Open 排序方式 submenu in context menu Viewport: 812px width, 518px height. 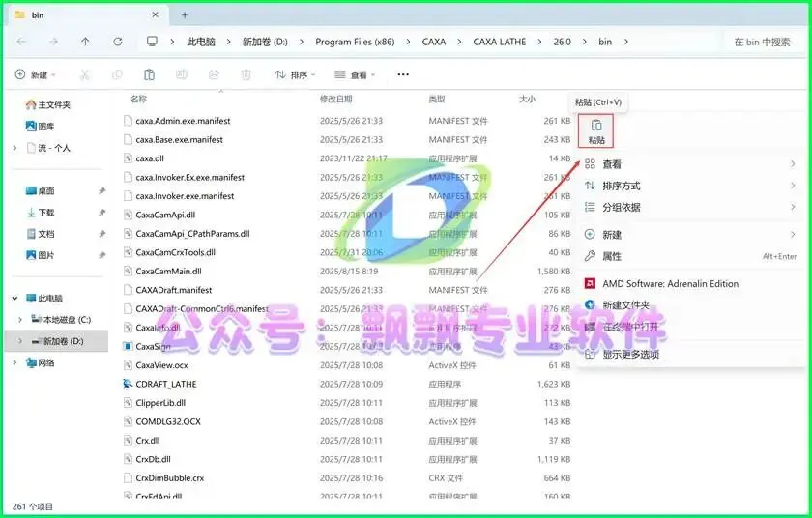pyautogui.click(x=690, y=186)
